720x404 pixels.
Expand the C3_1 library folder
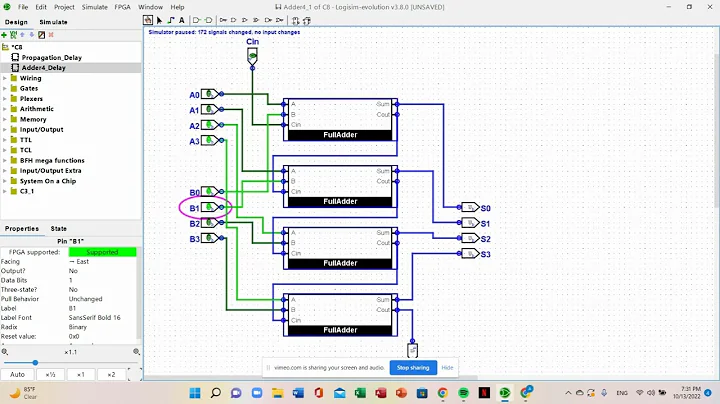[5, 191]
